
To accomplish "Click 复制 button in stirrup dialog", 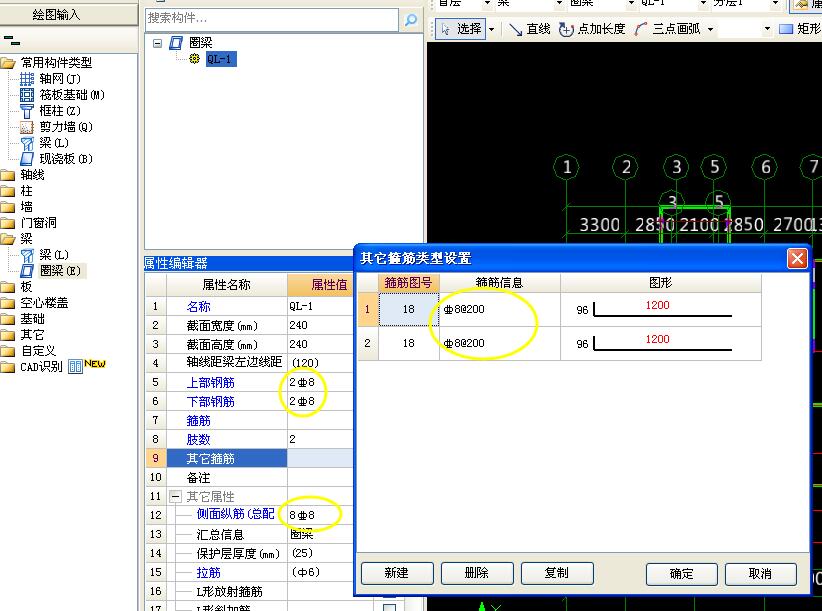I will (x=557, y=573).
